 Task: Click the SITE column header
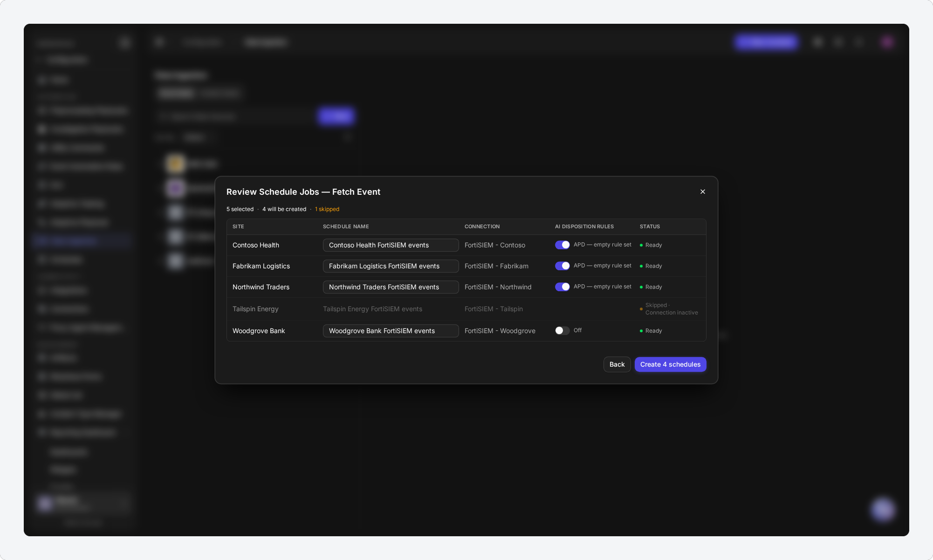coord(238,226)
